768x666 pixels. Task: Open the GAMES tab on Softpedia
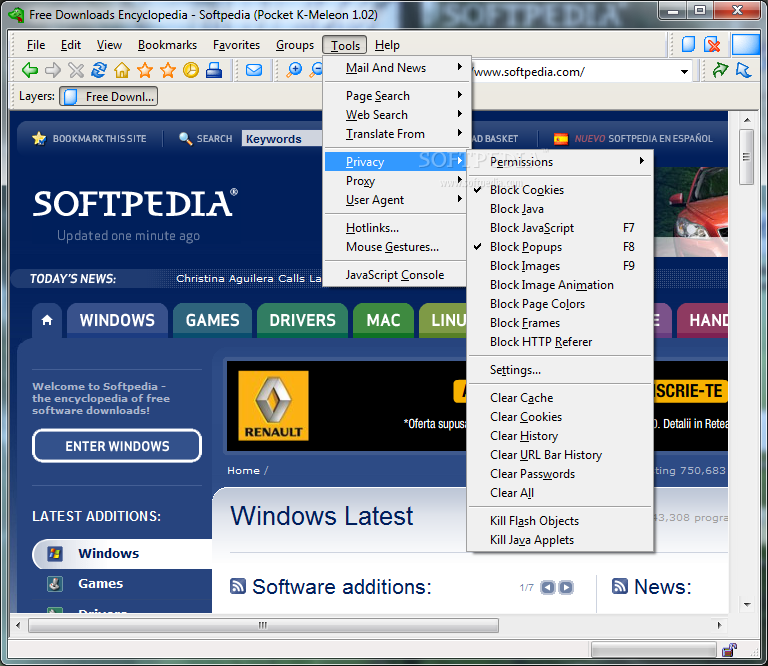[x=212, y=320]
